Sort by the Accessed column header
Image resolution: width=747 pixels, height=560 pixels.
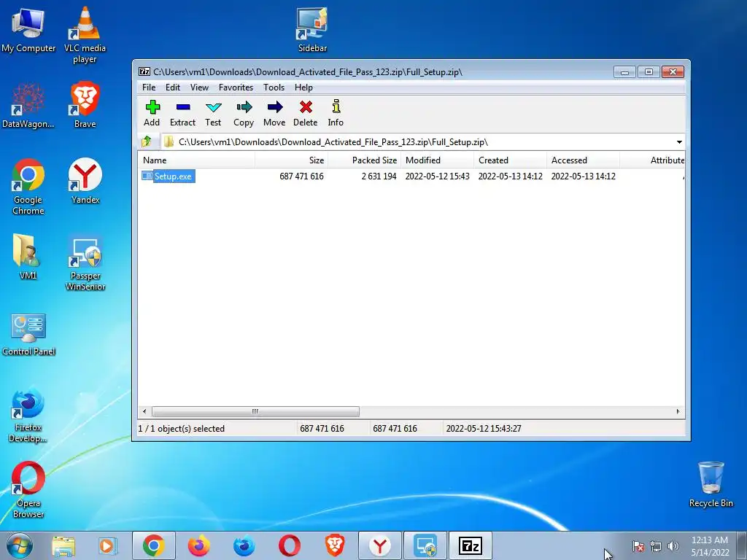[583, 160]
